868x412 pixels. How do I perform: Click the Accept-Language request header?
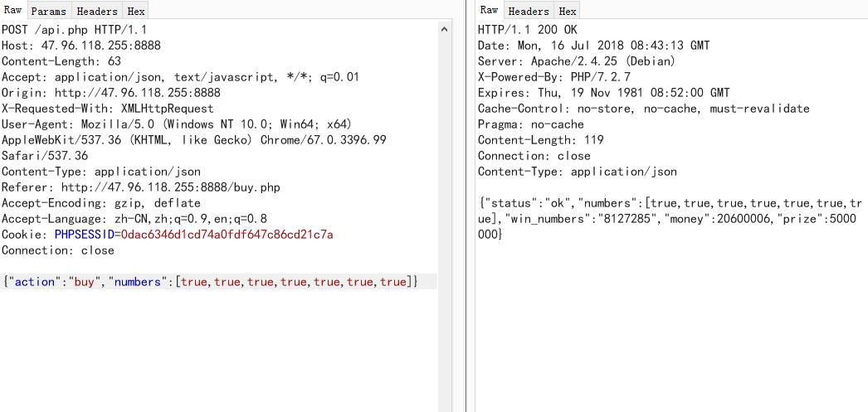coord(134,219)
